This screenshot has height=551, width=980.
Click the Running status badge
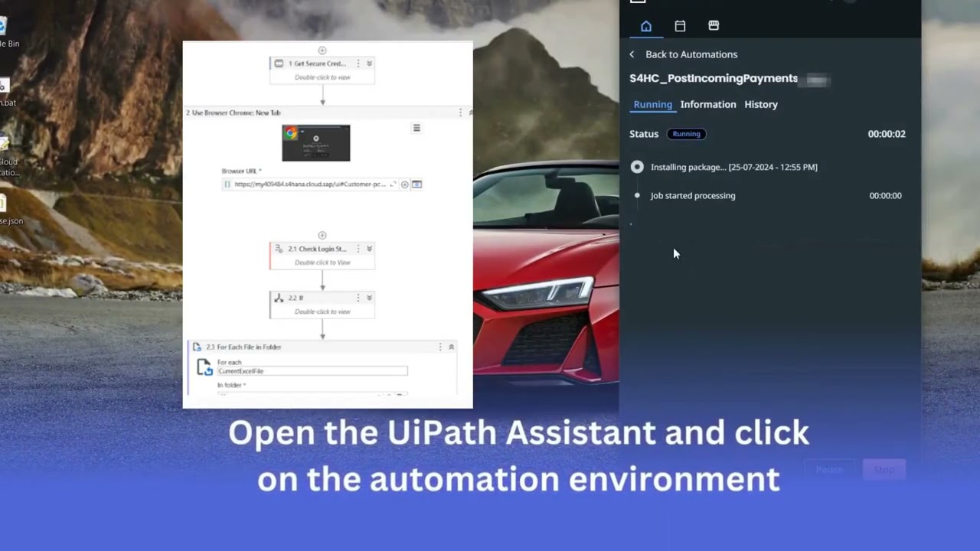(686, 134)
